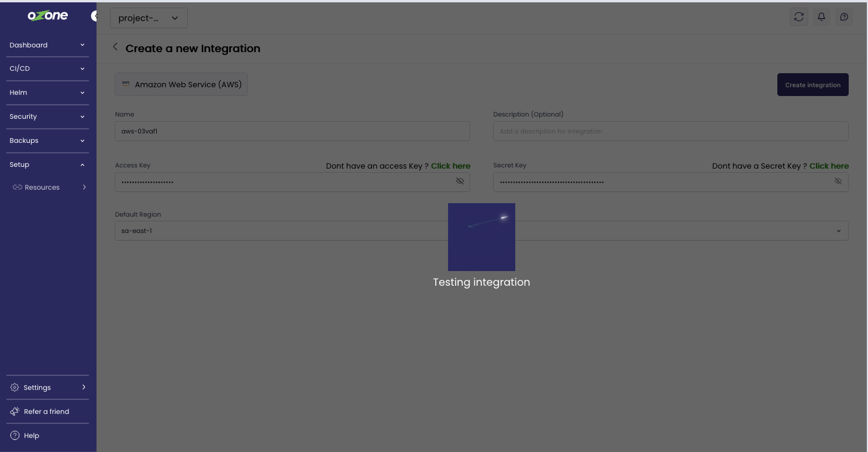
Task: Expand the Dashboard sidebar menu
Action: [47, 45]
